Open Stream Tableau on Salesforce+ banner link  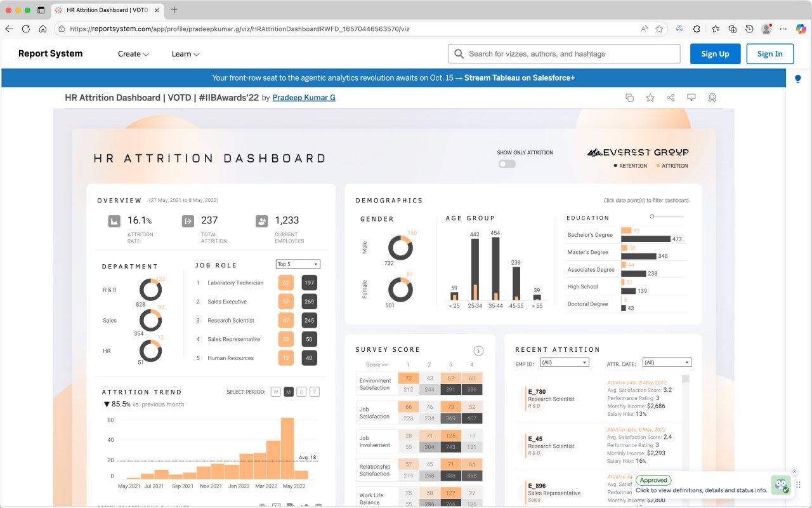[520, 78]
